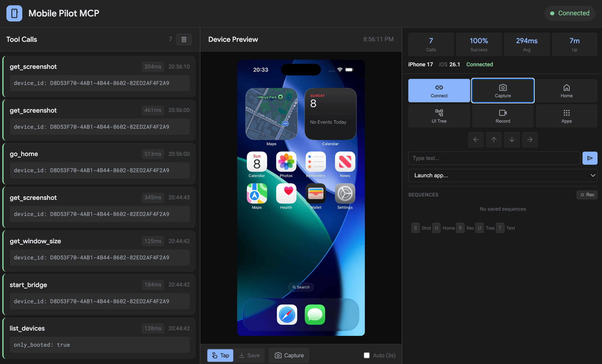Open the News app on the device
The height and width of the screenshot is (364, 602).
345,162
